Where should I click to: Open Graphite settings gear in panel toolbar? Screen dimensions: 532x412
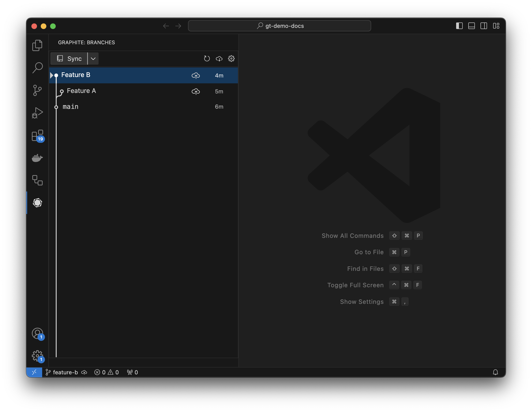tap(231, 59)
